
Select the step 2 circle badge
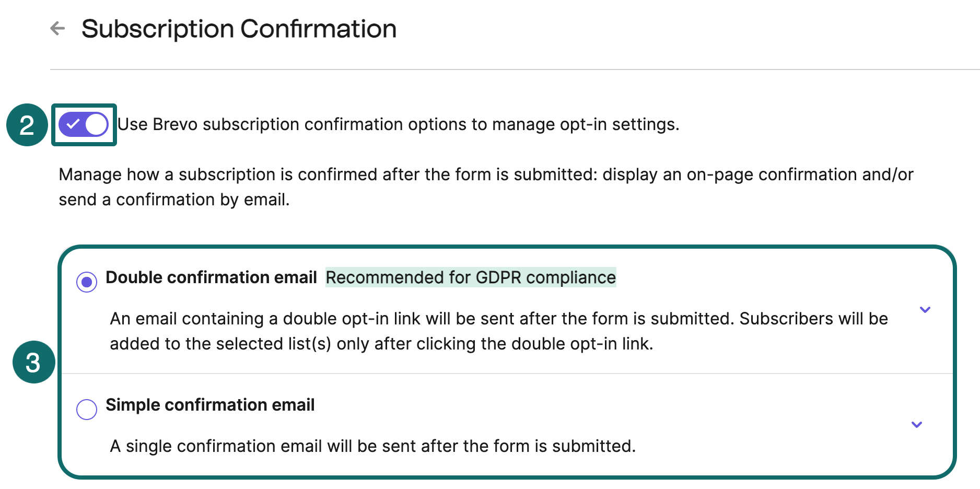click(26, 124)
